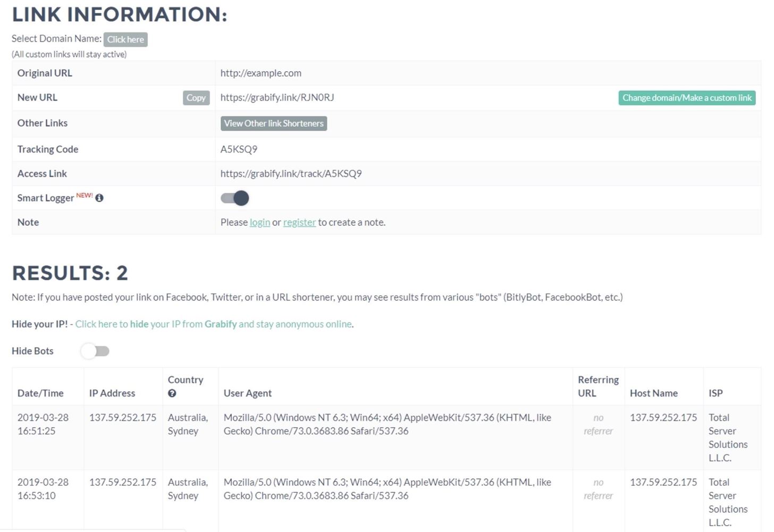Open the login link
Image resolution: width=774 pixels, height=532 pixels.
click(260, 222)
